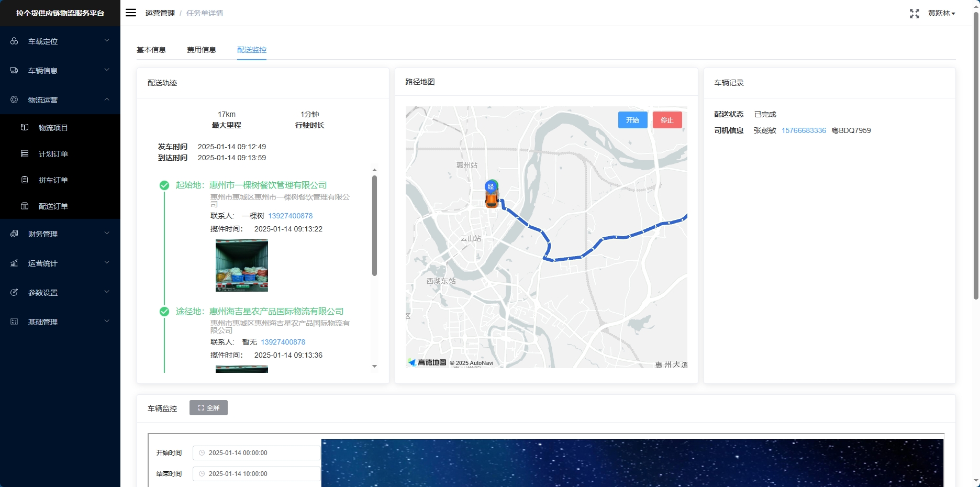Image resolution: width=980 pixels, height=487 pixels.
Task: Open the 黄跃林 user dropdown
Action: tap(941, 13)
